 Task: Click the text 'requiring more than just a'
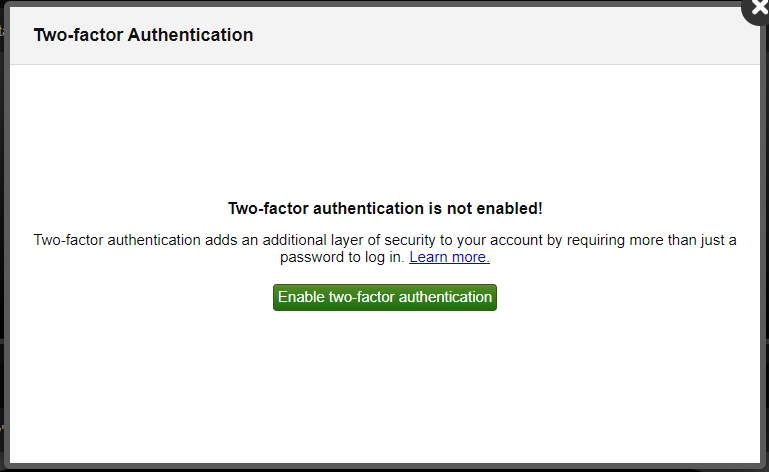coord(651,240)
